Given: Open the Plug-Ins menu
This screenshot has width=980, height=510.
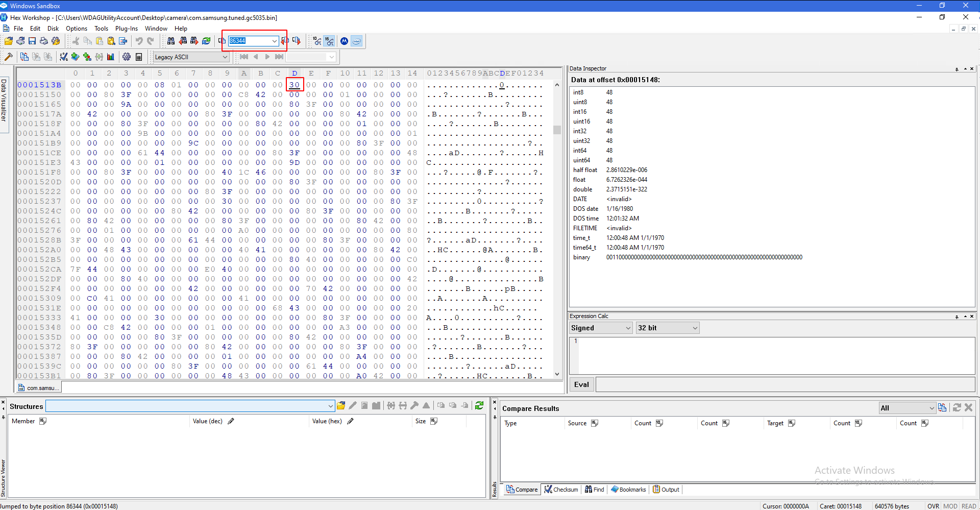Looking at the screenshot, I should coord(127,29).
